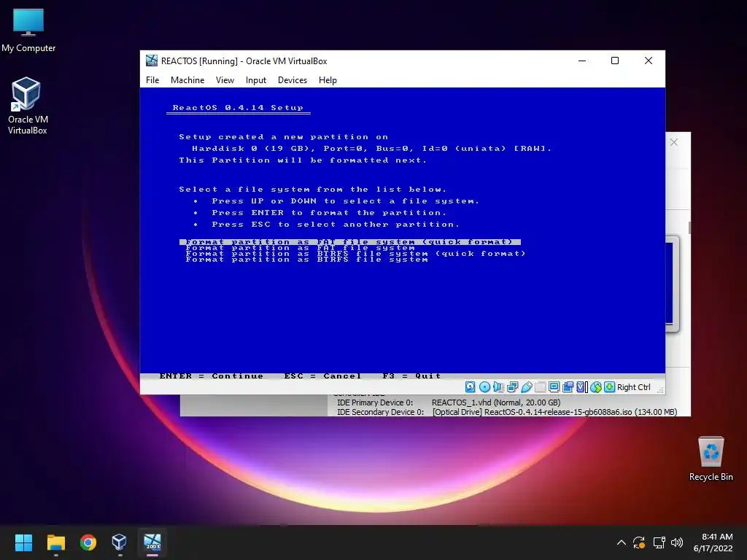The image size is (747, 560).
Task: Minimize the REACTOS VirtualBox window
Action: point(582,61)
